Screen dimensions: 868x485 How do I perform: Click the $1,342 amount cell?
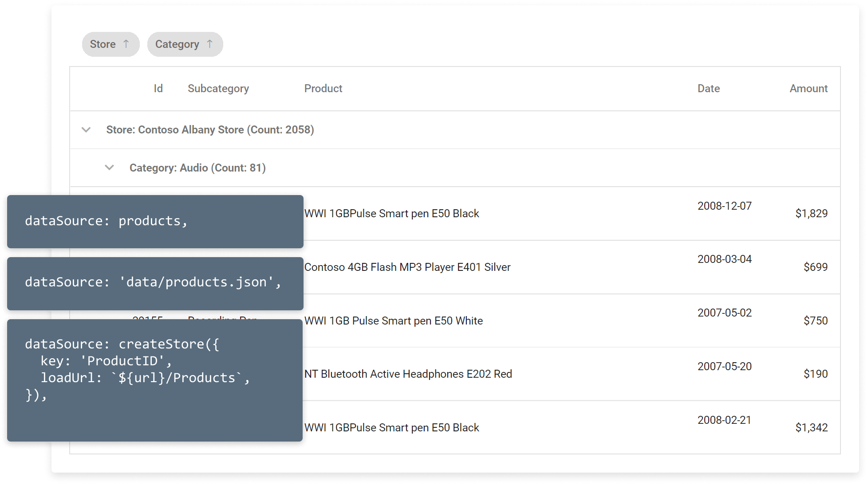(811, 428)
